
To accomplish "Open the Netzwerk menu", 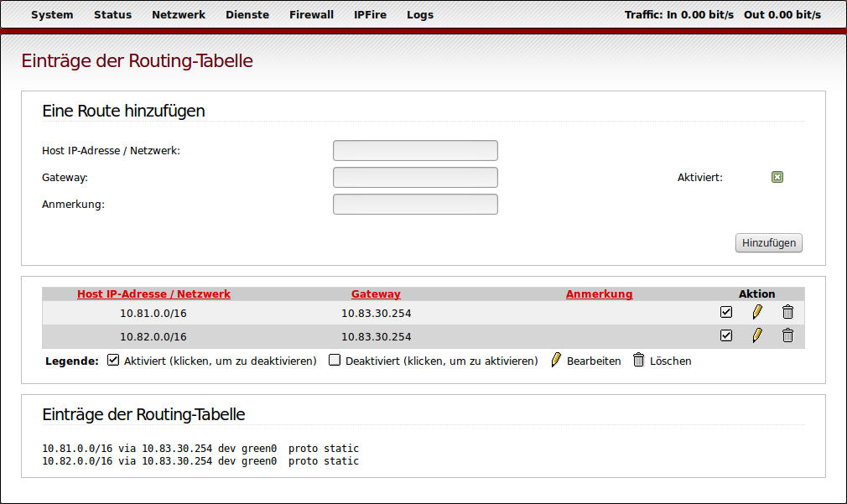I will (179, 14).
